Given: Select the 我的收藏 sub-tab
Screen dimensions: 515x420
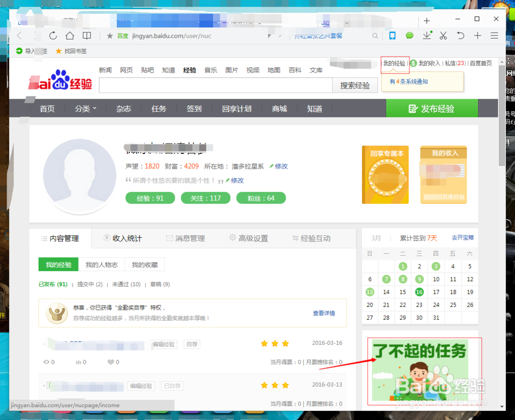Looking at the screenshot, I should 145,265.
